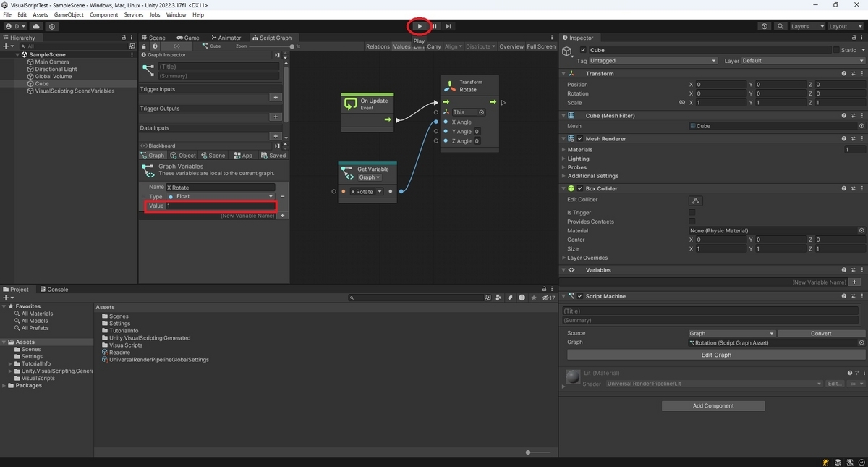Toggle the Graph Inspector info button
Image resolution: width=868 pixels, height=467 pixels.
pos(154,46)
